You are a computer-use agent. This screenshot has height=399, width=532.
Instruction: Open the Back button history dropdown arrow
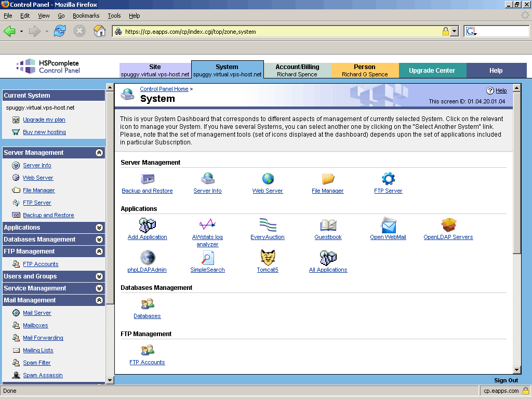(21, 32)
